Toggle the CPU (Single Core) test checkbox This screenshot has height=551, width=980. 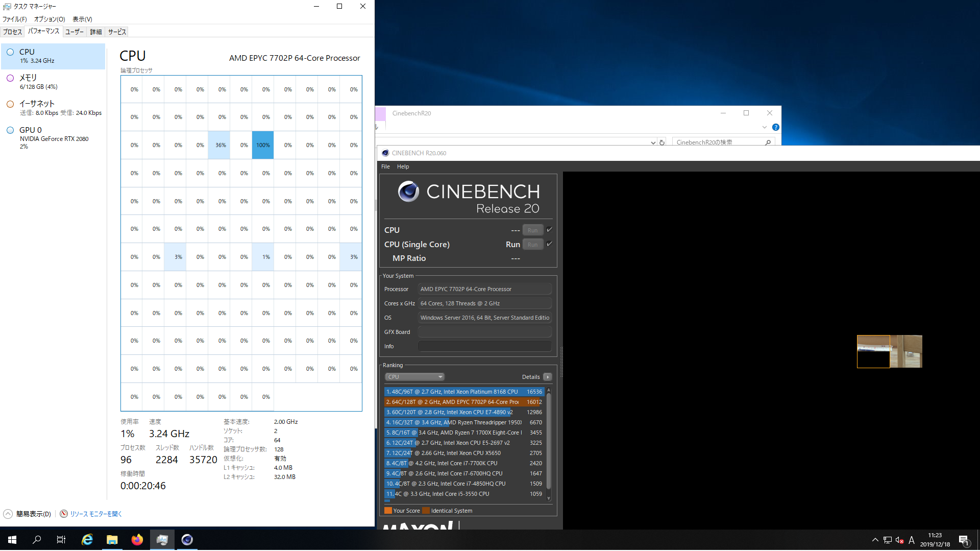tap(549, 244)
